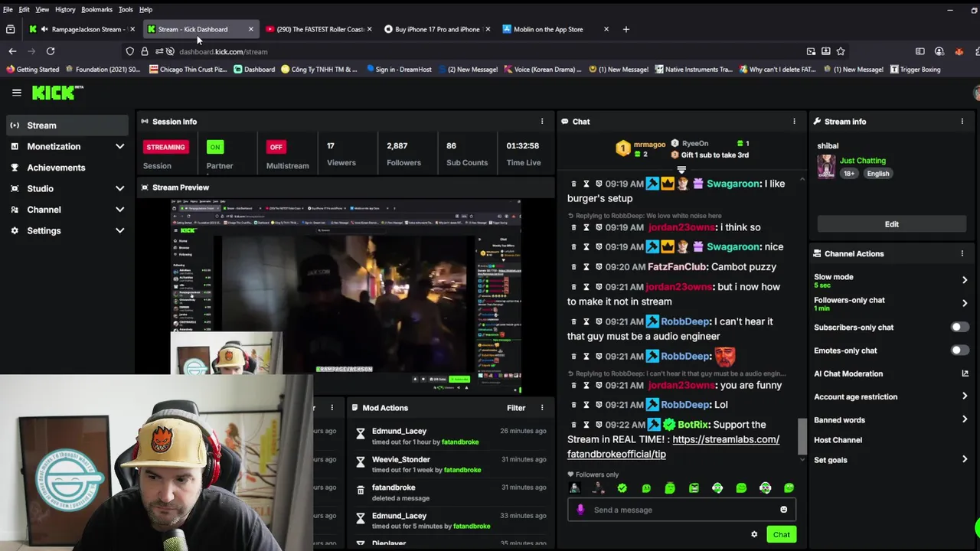Click the site lock icon in address bar
Viewport: 980px width, 551px height.
click(145, 51)
